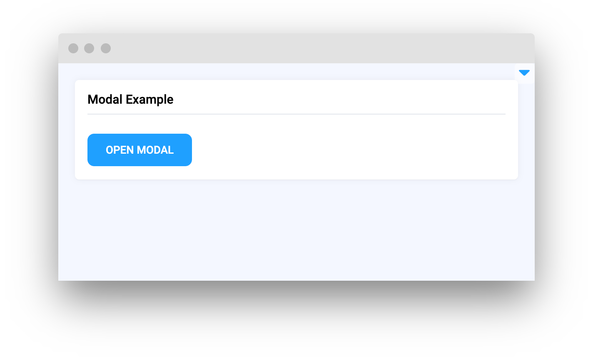Click the black area below the window
This screenshot has width=593, height=364.
[296, 322]
